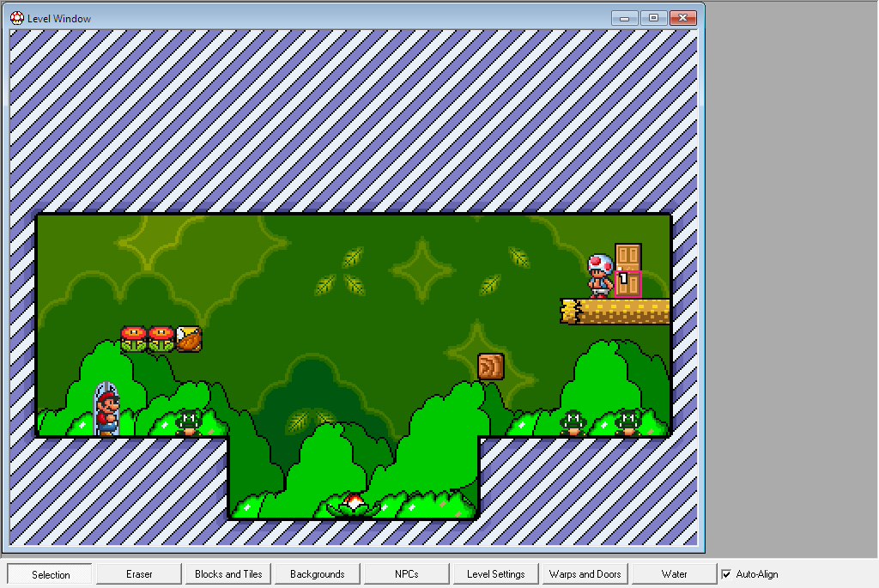Open Level Settings
This screenshot has height=588, width=879.
coord(495,574)
